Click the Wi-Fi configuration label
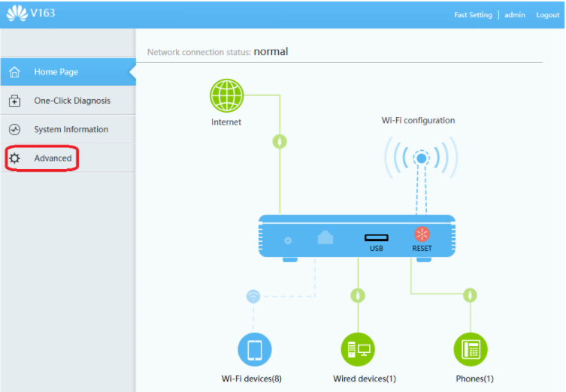 (418, 120)
